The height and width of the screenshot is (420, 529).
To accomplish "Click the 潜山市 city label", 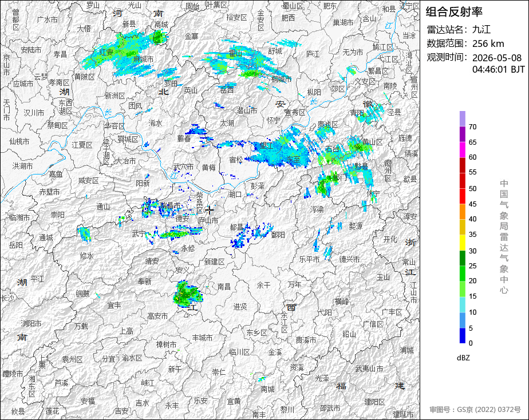I will point(247,110).
